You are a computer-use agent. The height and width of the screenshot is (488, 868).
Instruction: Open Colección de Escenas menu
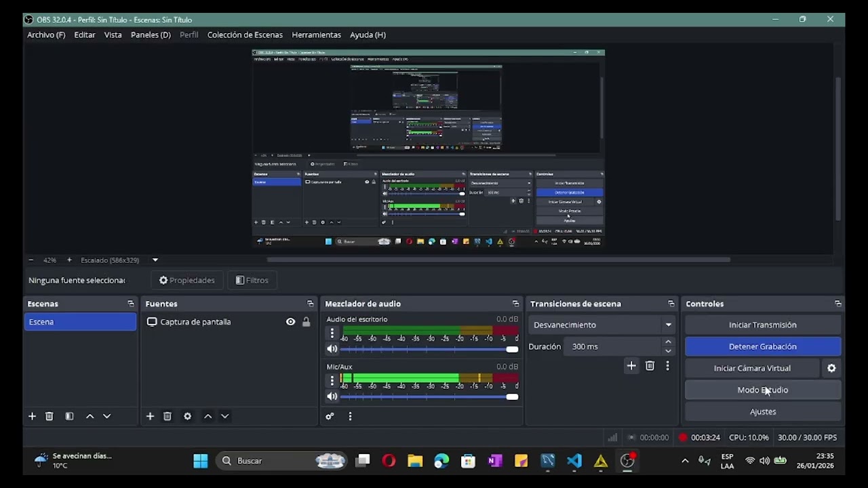point(245,35)
